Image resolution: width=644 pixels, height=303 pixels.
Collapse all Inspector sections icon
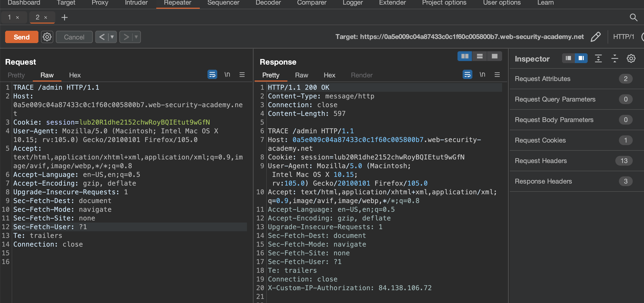[615, 59]
